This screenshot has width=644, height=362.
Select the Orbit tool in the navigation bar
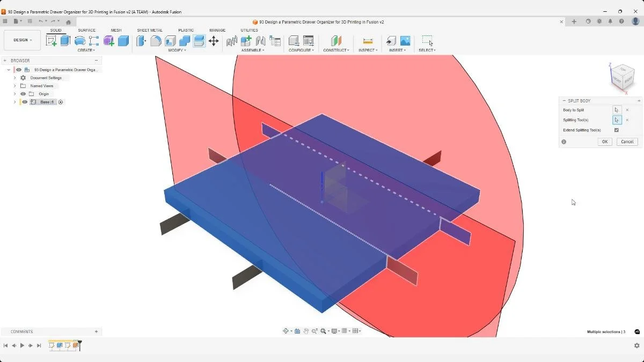tap(286, 331)
